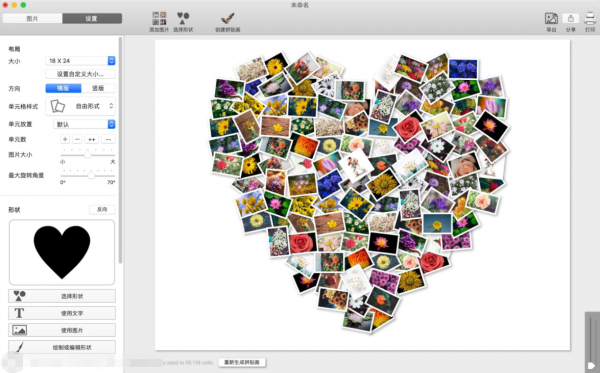Click the green fullscreen window button
The height and width of the screenshot is (373, 600).
click(x=23, y=5)
